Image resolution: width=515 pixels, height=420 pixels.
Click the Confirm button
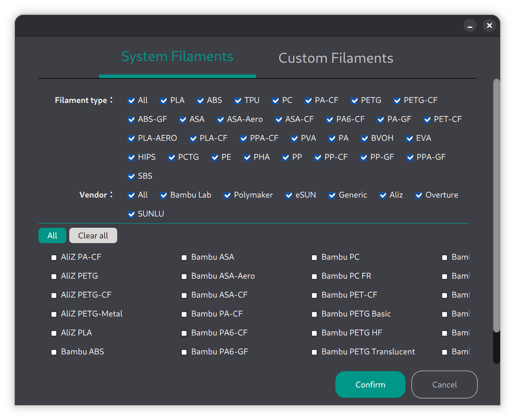pos(370,385)
